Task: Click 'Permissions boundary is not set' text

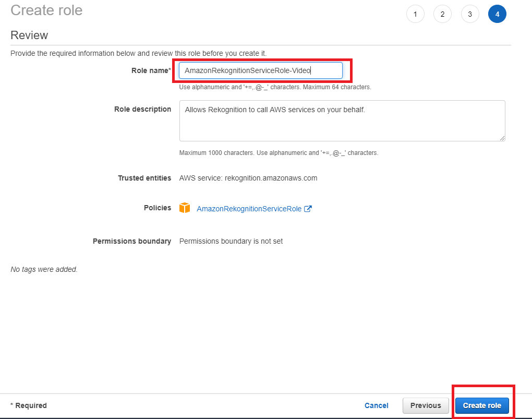Action: tap(231, 241)
